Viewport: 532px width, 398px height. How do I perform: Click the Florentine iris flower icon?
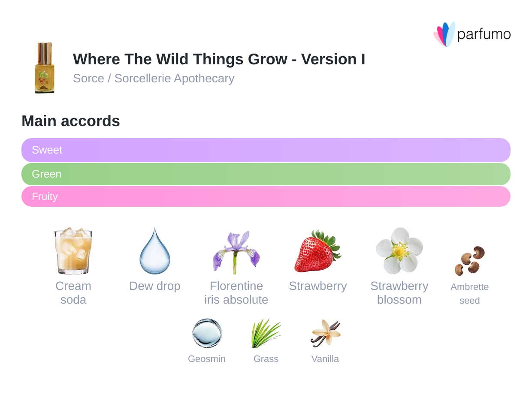236,252
